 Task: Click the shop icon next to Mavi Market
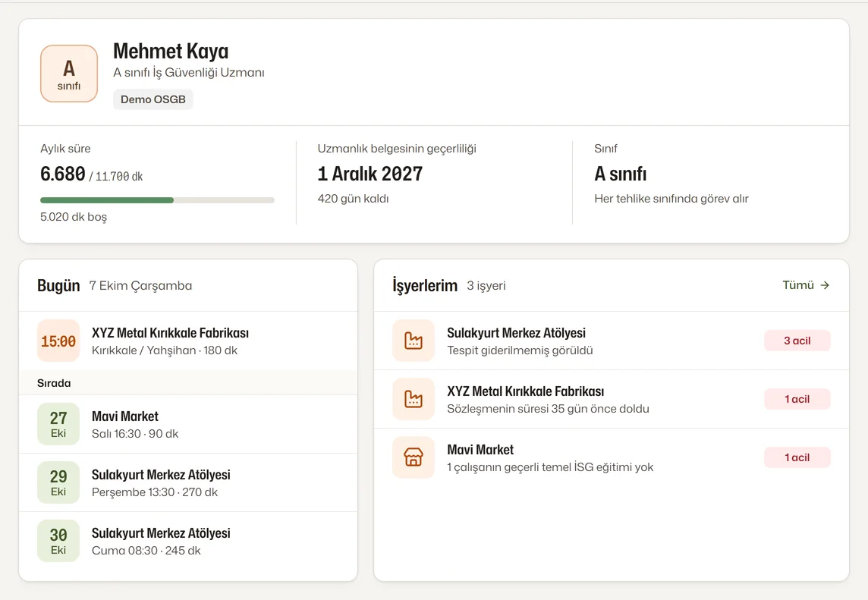tap(414, 457)
